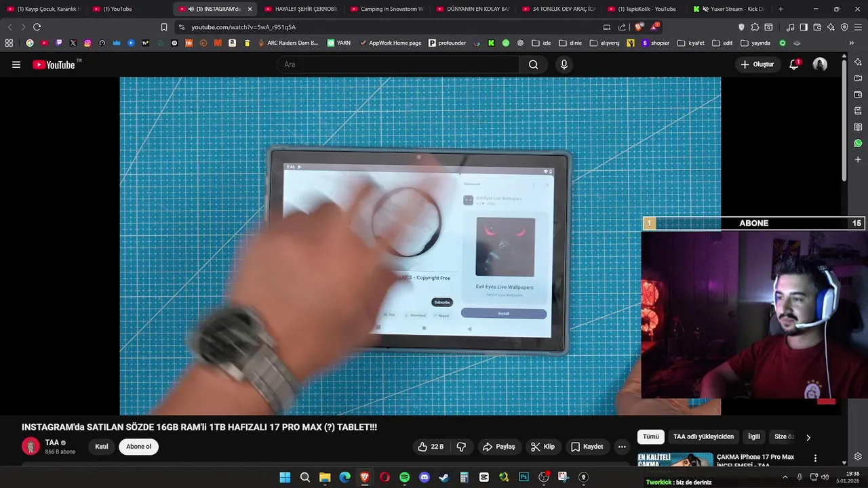
Task: Select the Tümü filter chip
Action: pyautogui.click(x=650, y=436)
